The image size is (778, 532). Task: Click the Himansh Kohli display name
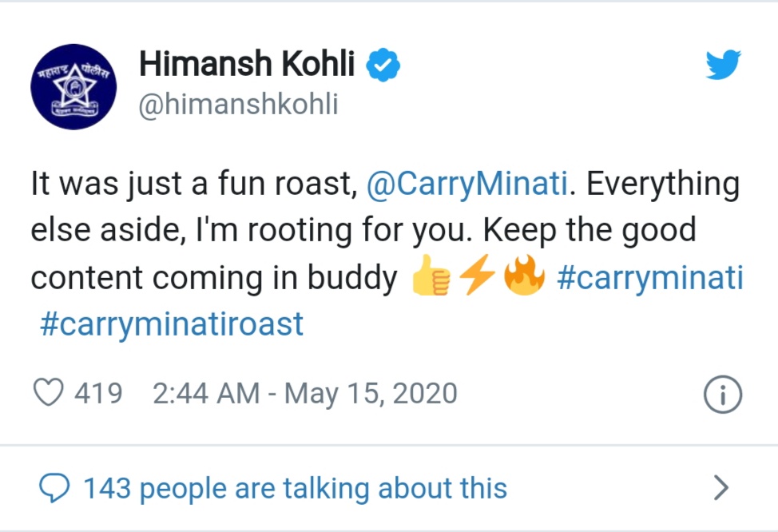click(x=247, y=64)
